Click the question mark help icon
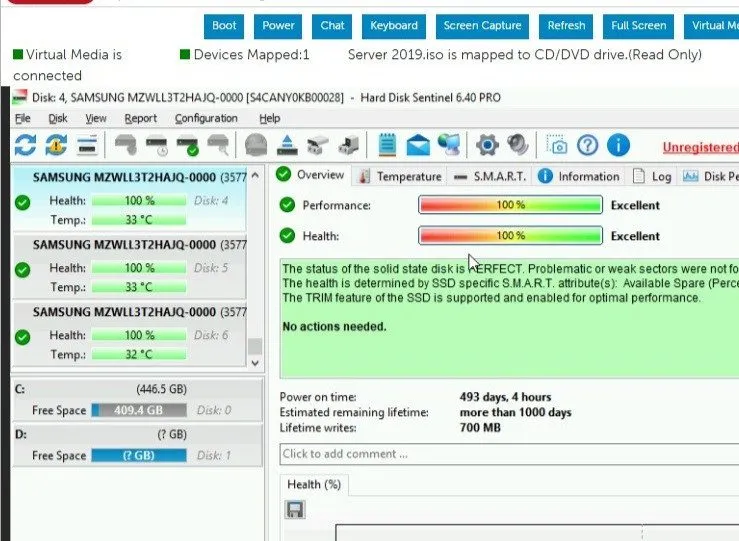 pyautogui.click(x=587, y=145)
